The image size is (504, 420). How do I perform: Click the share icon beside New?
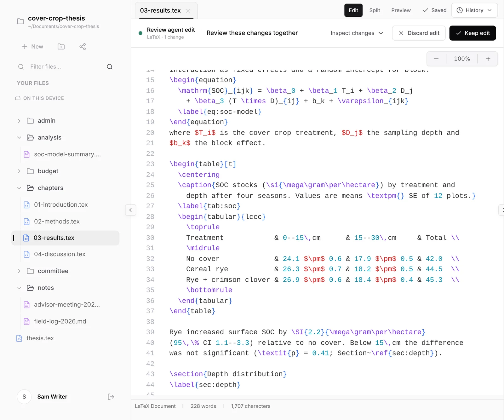(83, 47)
